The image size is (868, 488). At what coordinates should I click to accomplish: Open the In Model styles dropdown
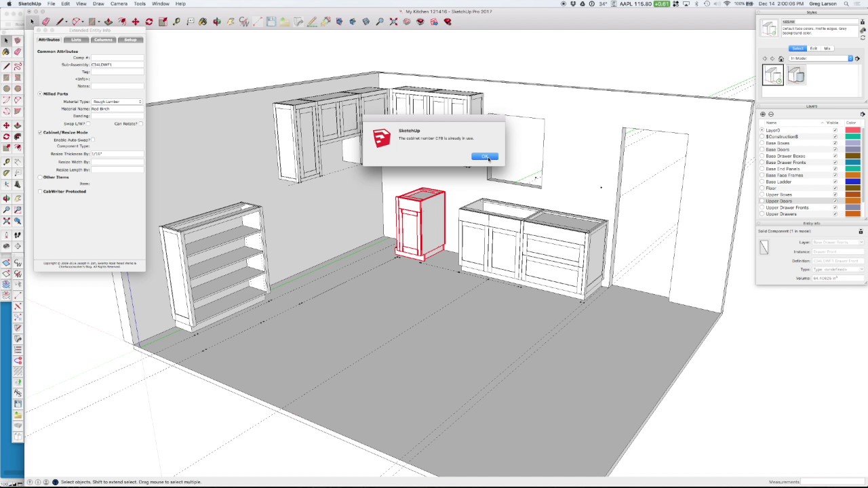click(x=821, y=59)
